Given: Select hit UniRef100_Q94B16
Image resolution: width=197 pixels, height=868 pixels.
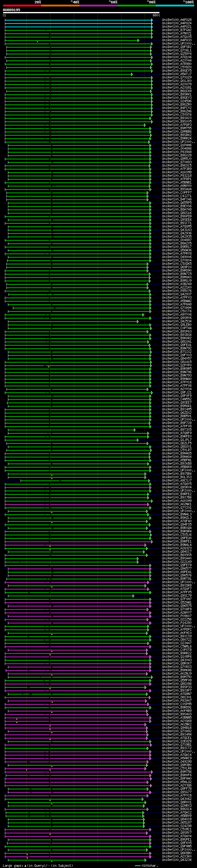Looking at the screenshot, I should coord(177,728).
